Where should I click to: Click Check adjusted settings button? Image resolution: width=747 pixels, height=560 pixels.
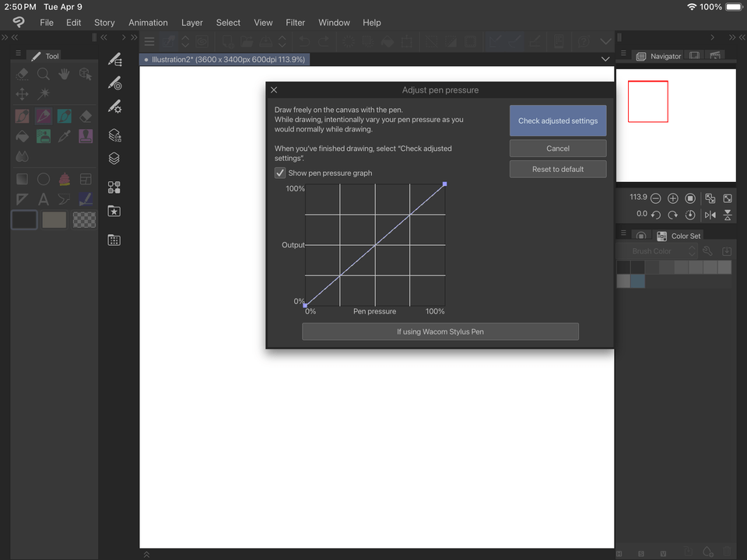point(558,121)
